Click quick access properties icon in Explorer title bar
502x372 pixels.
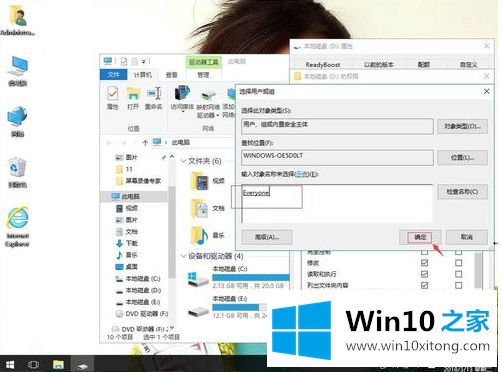coord(124,61)
